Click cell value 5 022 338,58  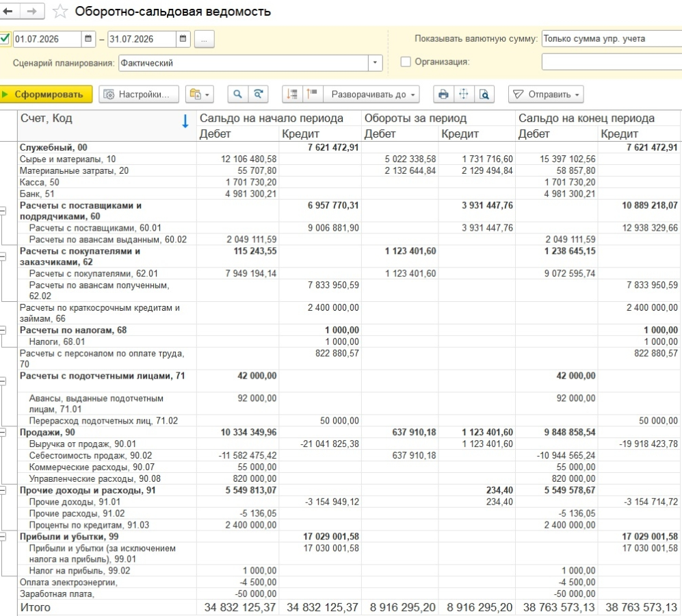click(410, 159)
